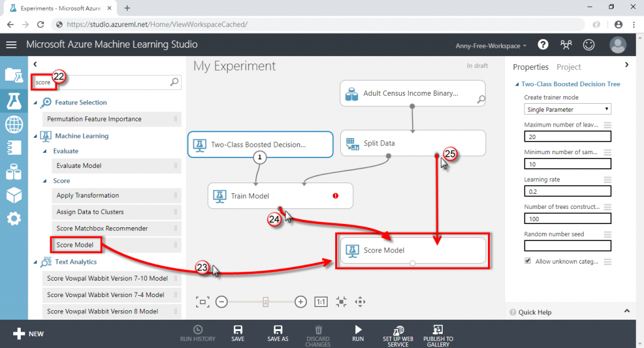Click the browser address bar
This screenshot has width=644, height=348.
pyautogui.click(x=316, y=25)
